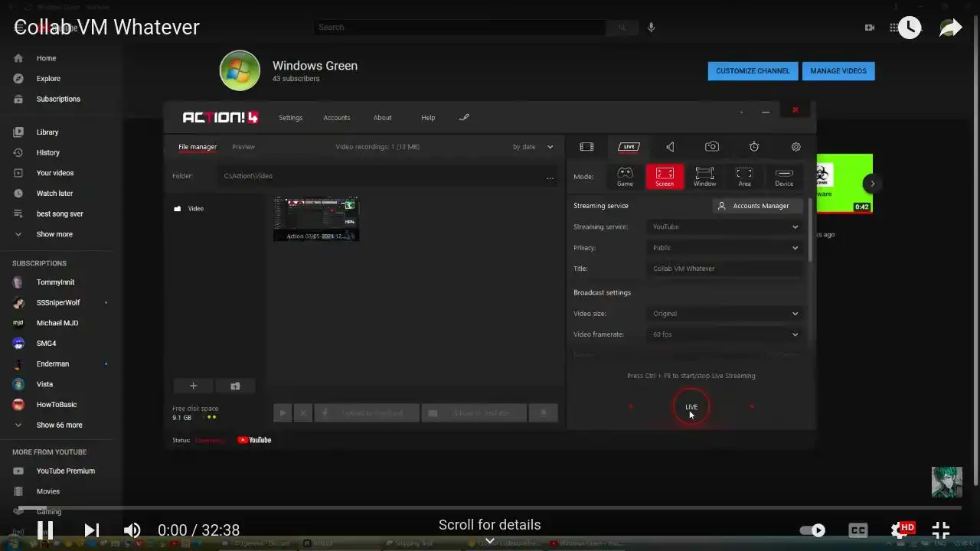Screen dimensions: 980x551
Task: Click the export button at file manager end
Action: click(544, 413)
